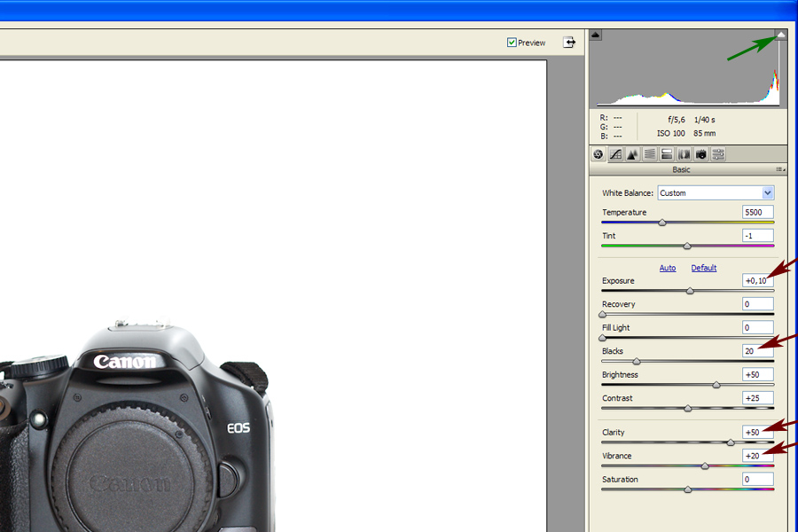Click the Recovery slider handle
The height and width of the screenshot is (532, 798).
pos(603,314)
